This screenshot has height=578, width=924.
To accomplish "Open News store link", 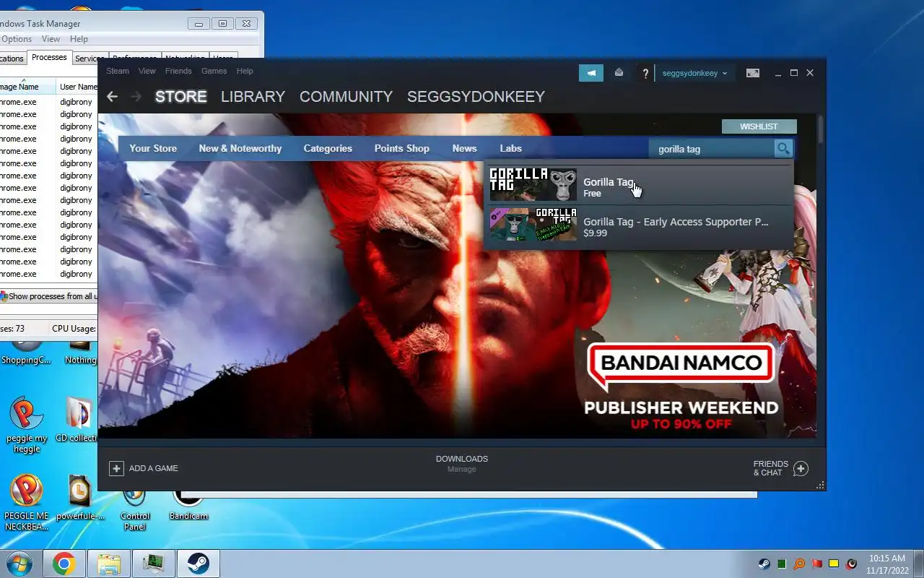I will pyautogui.click(x=464, y=148).
